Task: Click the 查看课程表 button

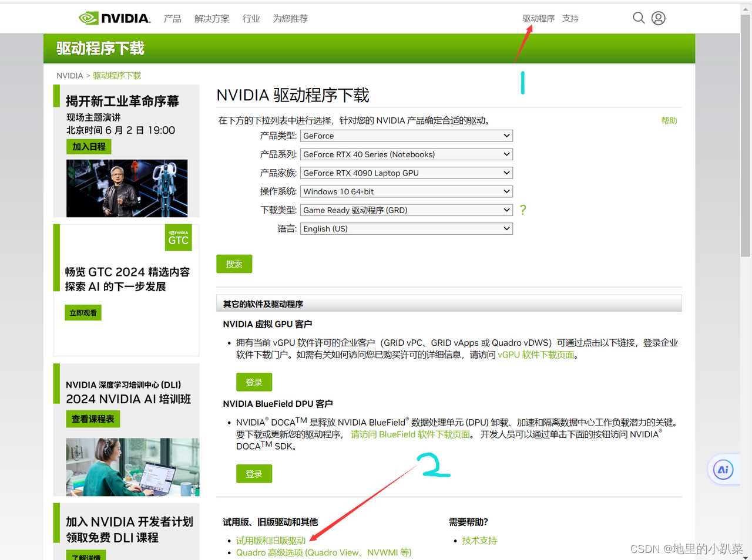Action: point(93,419)
